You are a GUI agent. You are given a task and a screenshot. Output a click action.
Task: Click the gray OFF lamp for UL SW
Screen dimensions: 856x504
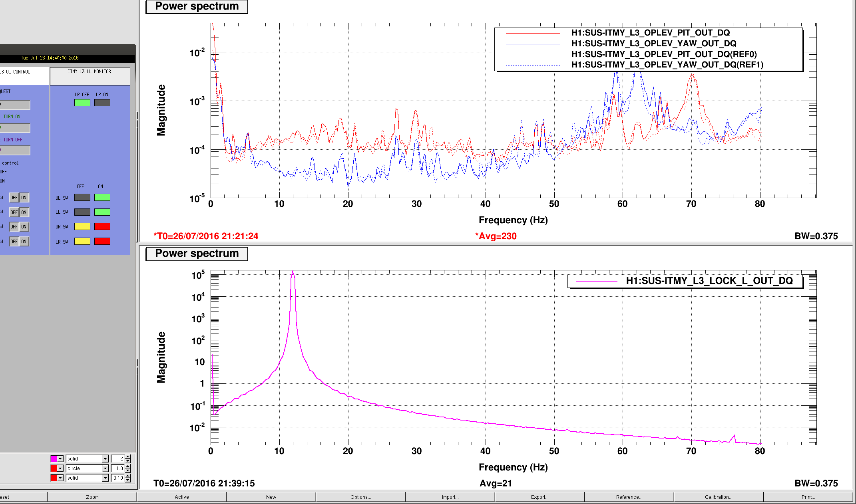pos(82,197)
